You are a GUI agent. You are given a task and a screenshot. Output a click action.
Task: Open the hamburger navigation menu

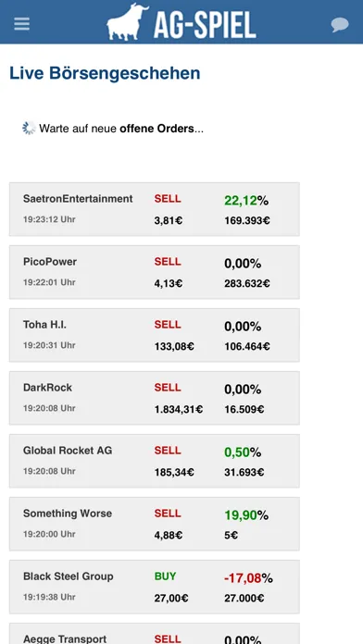coord(21,24)
